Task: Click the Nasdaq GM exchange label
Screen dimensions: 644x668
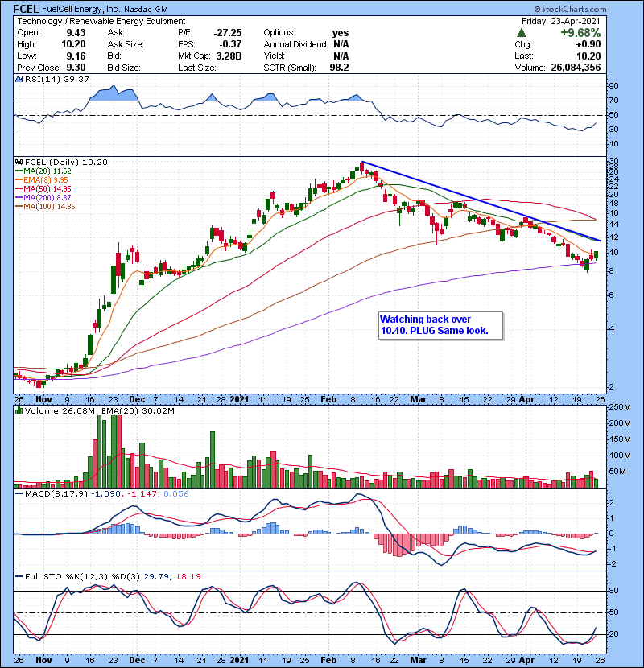Action: pyautogui.click(x=147, y=10)
